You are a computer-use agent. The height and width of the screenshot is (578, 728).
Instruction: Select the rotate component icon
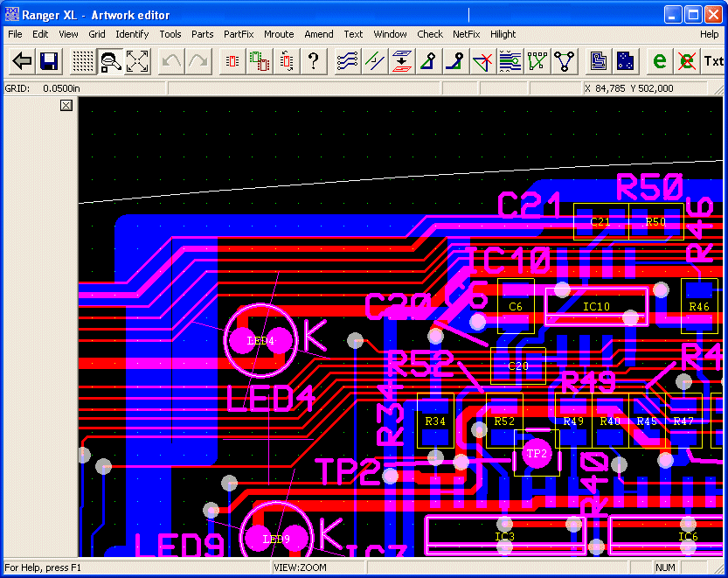click(287, 61)
